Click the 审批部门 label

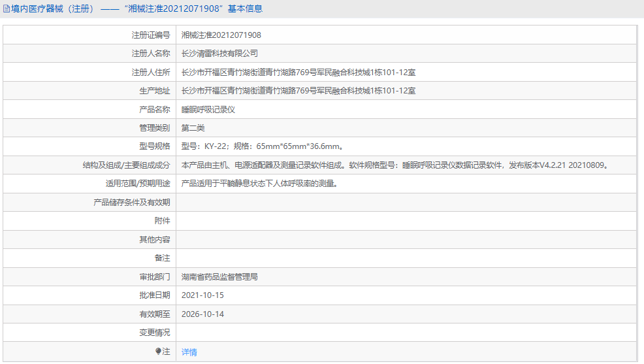[154, 277]
